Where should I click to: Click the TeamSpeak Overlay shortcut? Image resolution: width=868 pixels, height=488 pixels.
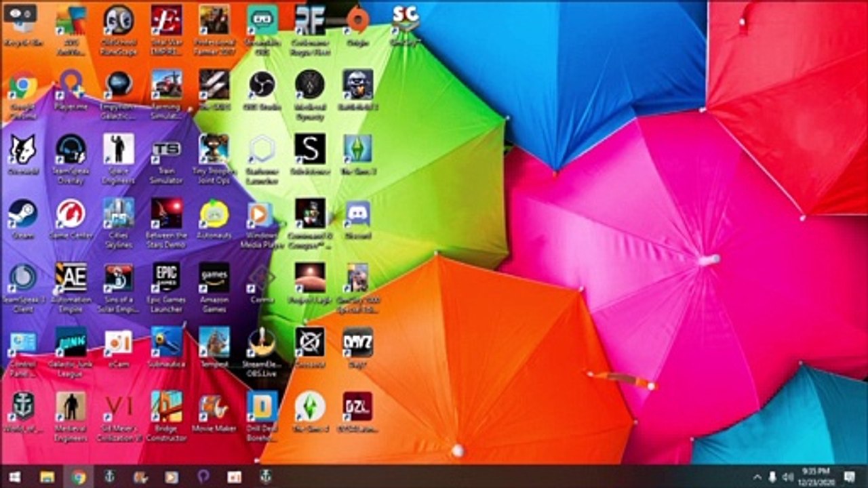coord(71,160)
